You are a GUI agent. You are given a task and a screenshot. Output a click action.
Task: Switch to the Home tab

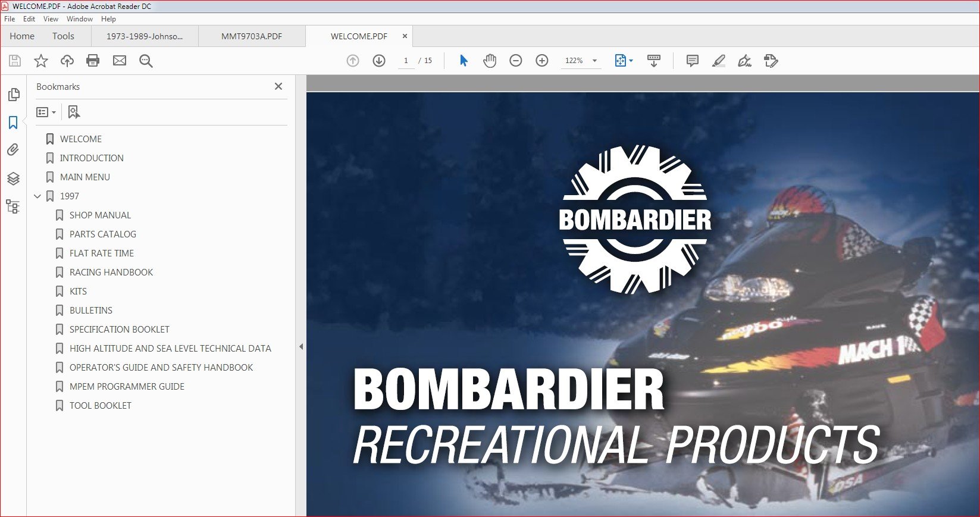point(22,36)
